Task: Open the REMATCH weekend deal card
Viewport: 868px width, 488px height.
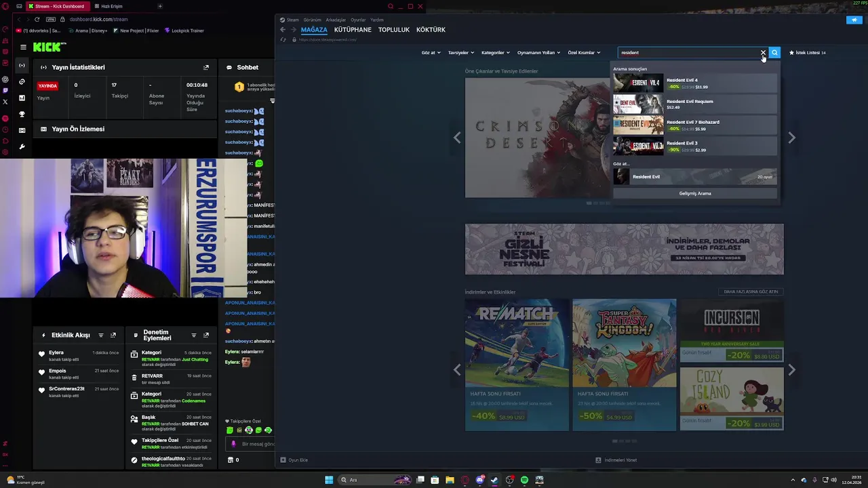Action: pos(517,365)
